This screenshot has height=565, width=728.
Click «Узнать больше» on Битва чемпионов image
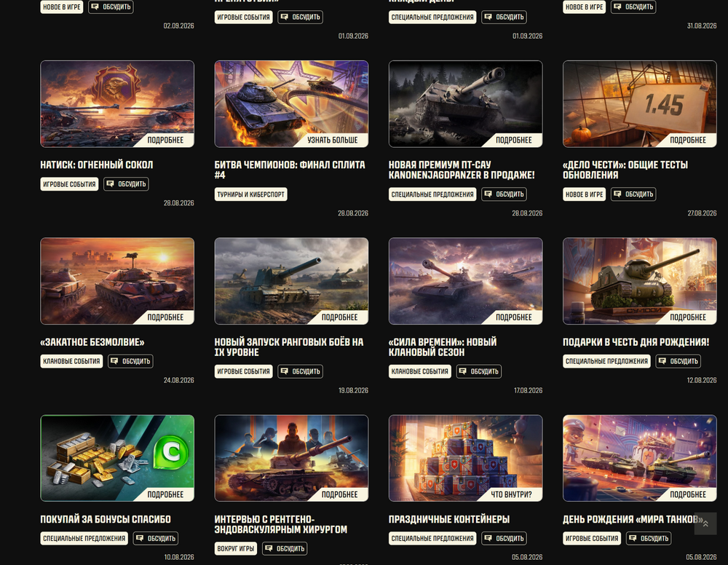(333, 141)
